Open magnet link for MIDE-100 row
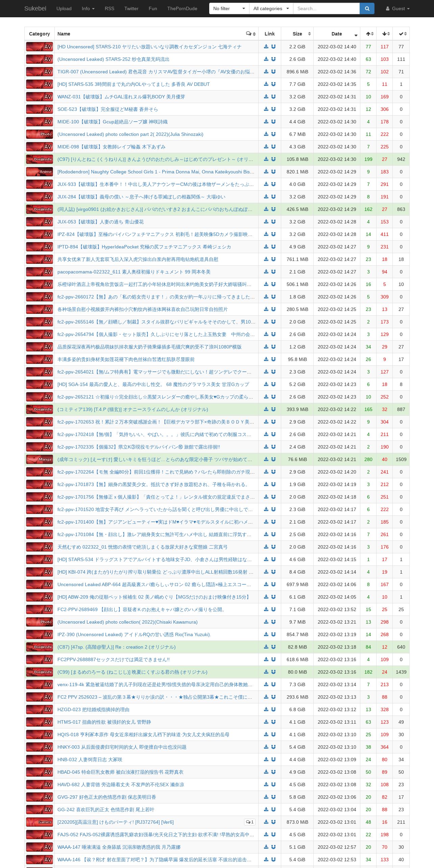434x868 pixels. 273,122
